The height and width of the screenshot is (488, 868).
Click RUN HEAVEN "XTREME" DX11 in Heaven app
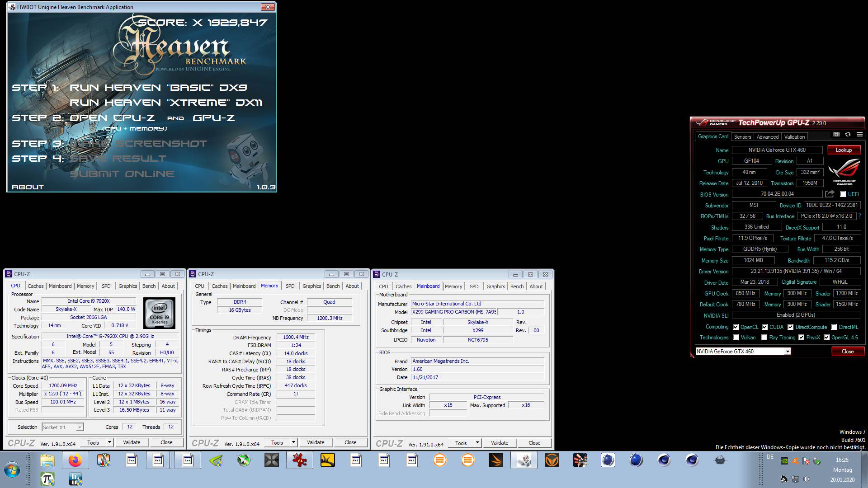pyautogui.click(x=165, y=103)
